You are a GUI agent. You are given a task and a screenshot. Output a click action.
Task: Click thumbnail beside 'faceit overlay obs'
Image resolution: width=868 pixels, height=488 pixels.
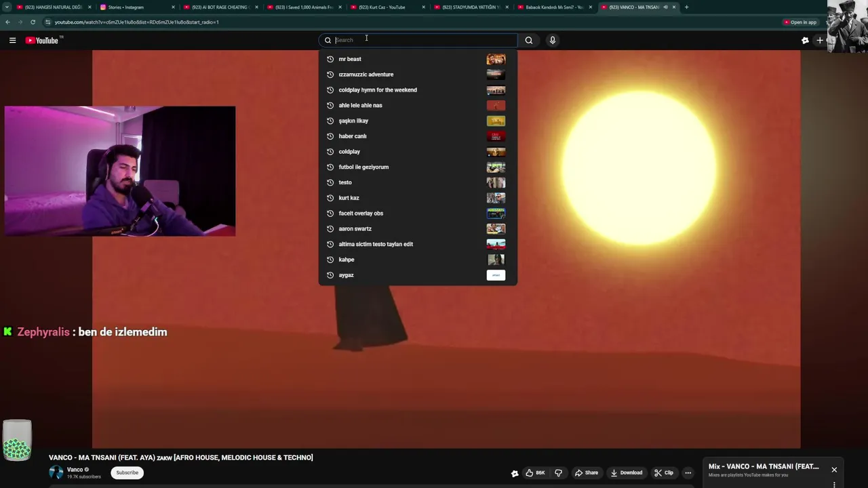496,213
